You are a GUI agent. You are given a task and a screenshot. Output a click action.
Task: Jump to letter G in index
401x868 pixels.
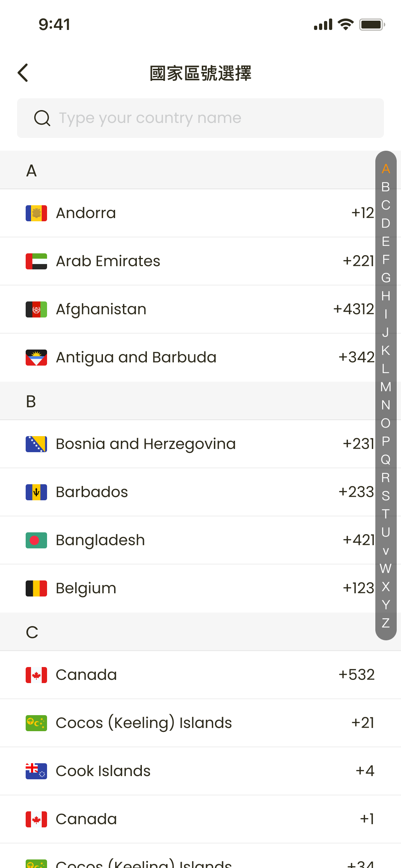tap(386, 278)
